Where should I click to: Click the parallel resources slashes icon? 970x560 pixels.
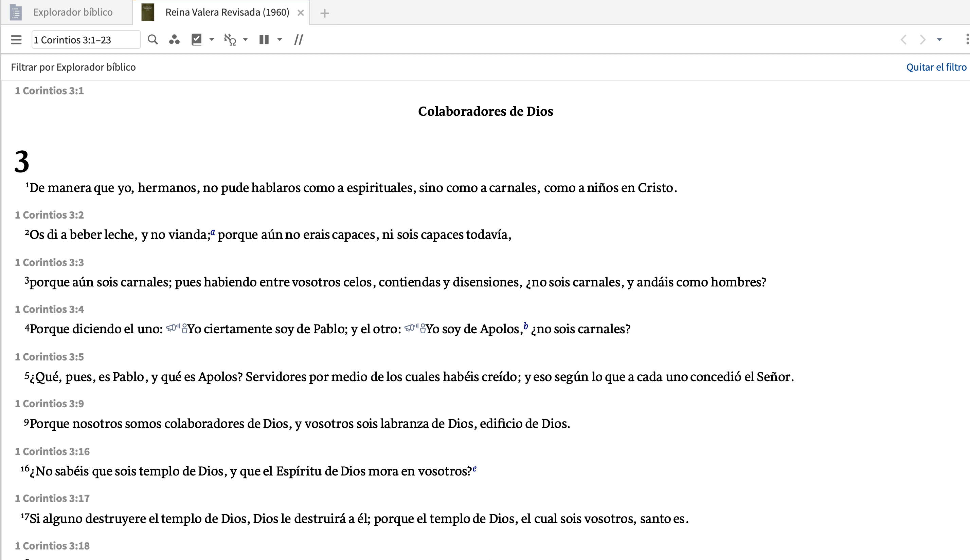point(299,40)
